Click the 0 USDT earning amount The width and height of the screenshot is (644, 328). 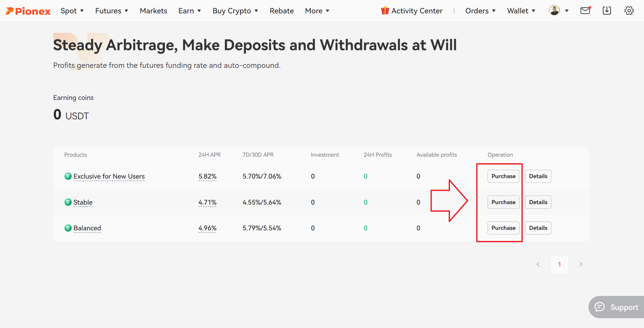tap(71, 115)
